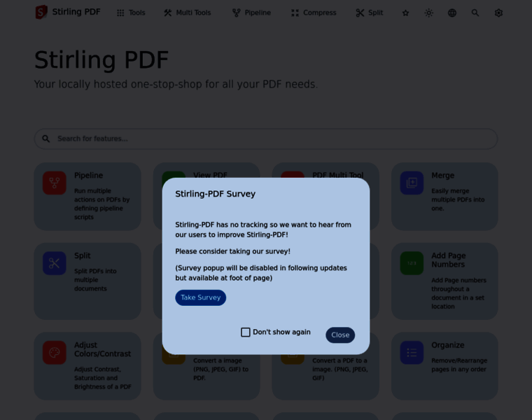Open Pipeline from the top navbar

point(251,13)
